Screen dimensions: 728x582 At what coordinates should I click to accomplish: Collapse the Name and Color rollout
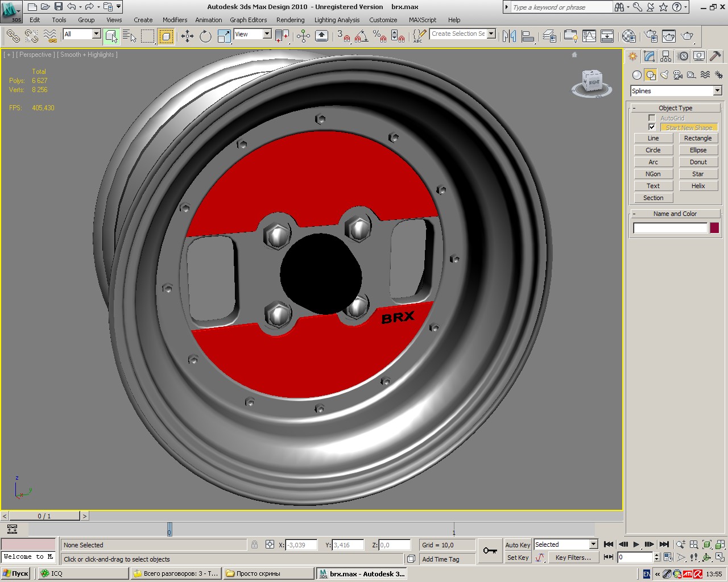(x=676, y=214)
